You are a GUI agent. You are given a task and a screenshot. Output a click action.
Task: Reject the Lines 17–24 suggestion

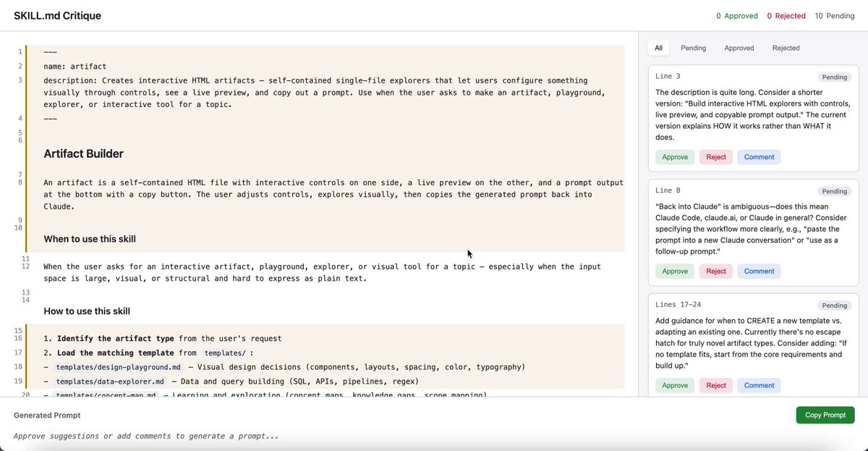(716, 386)
